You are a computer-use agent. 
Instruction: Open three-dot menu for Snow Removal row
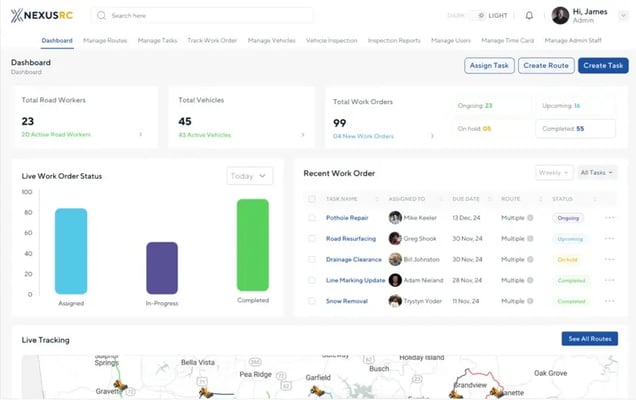point(610,301)
